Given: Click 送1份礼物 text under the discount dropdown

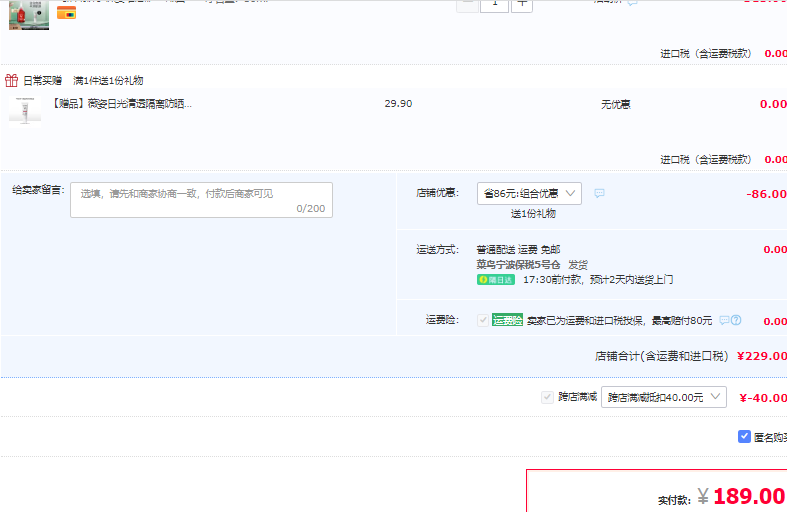Looking at the screenshot, I should (x=533, y=214).
